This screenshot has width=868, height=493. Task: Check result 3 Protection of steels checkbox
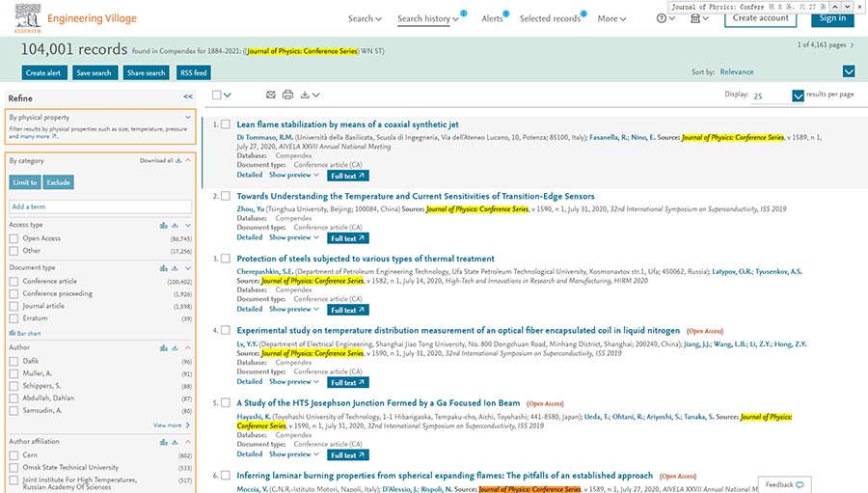[226, 259]
